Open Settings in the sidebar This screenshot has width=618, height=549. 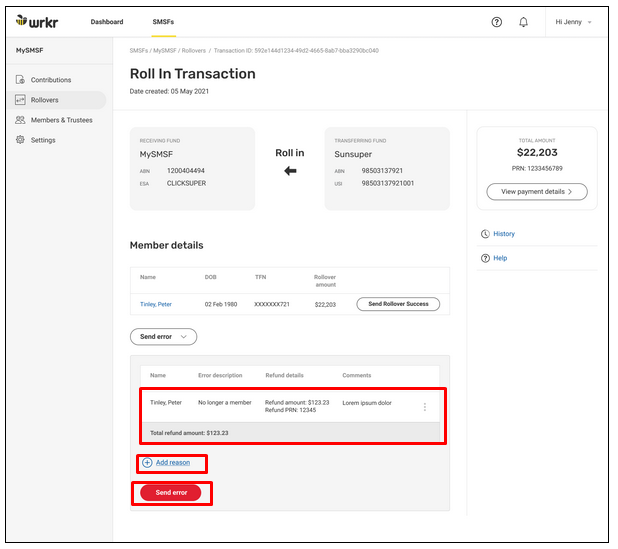point(43,140)
